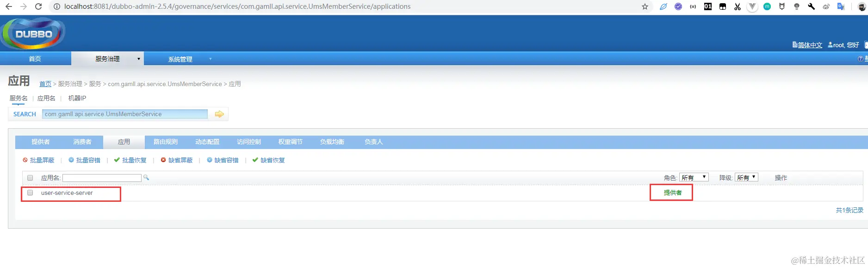Click the 共1条记录 record count
The height and width of the screenshot is (268, 868).
(x=849, y=210)
